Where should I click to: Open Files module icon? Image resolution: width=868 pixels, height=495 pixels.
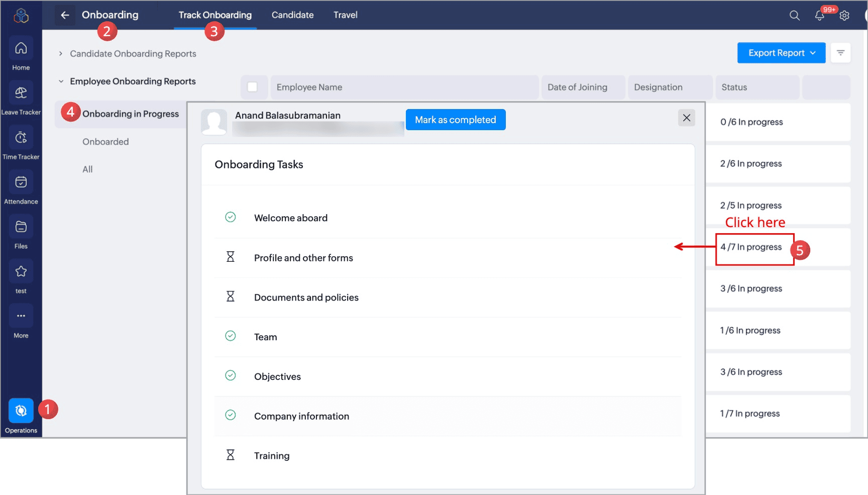[21, 227]
